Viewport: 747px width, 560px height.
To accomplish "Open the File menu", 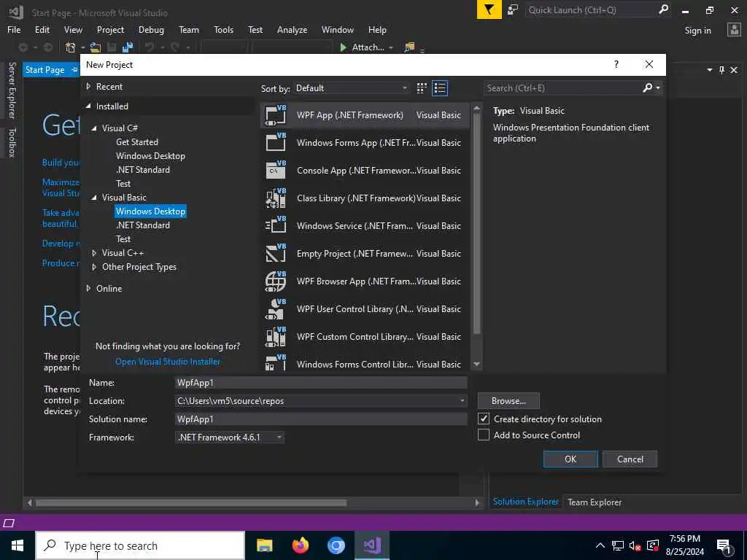I will click(14, 29).
